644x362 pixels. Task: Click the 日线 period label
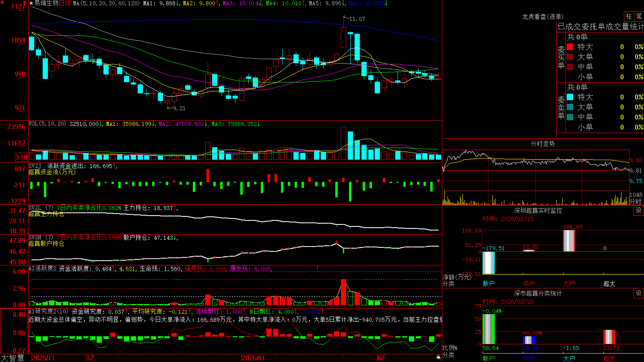[x=65, y=3]
